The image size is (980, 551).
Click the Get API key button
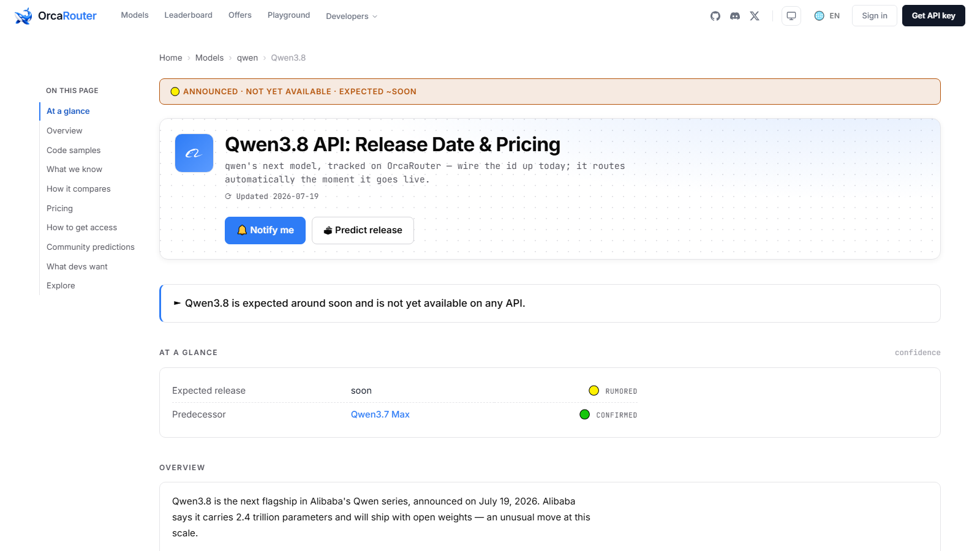(933, 16)
